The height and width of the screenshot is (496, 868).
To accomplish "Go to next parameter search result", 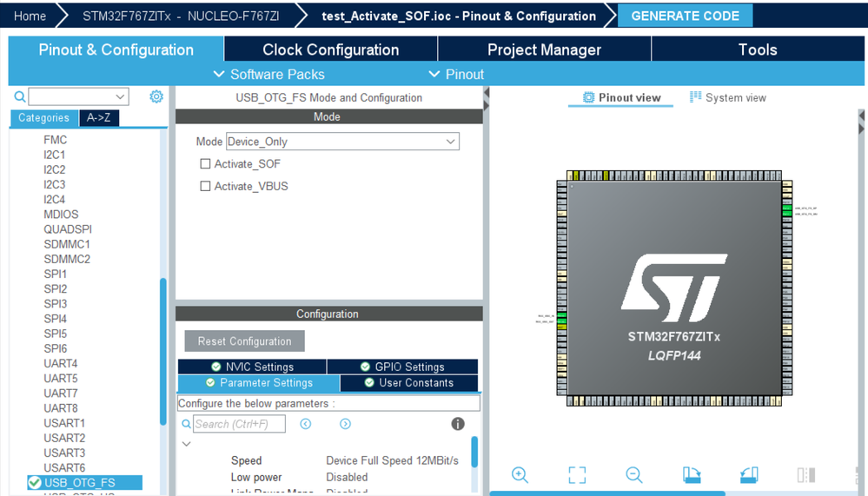I will (346, 424).
